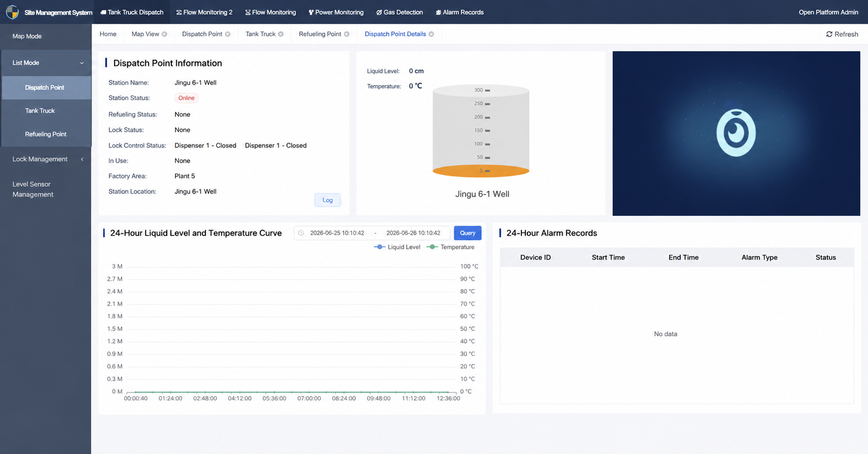Click the Flow Monitoring 2 menu icon
This screenshot has height=454, width=868.
(x=179, y=13)
